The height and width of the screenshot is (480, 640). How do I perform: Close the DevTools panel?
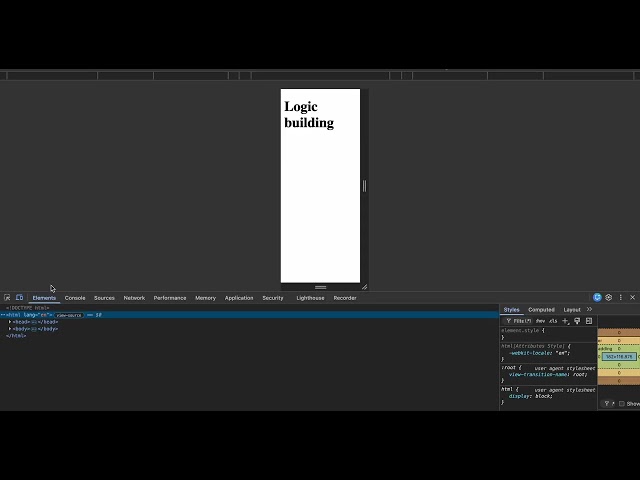(633, 298)
